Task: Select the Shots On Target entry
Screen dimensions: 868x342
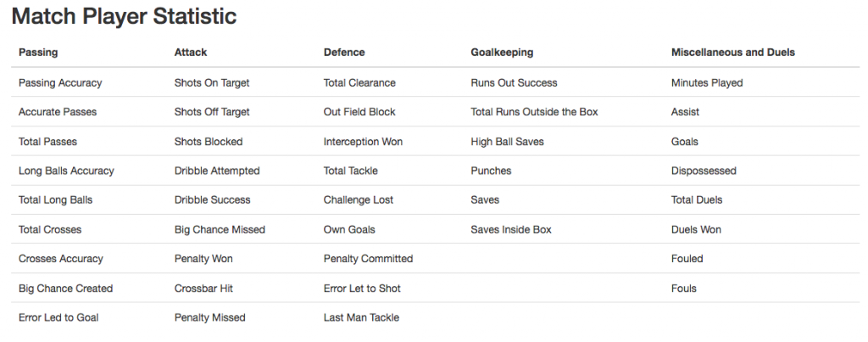Action: pyautogui.click(x=212, y=82)
